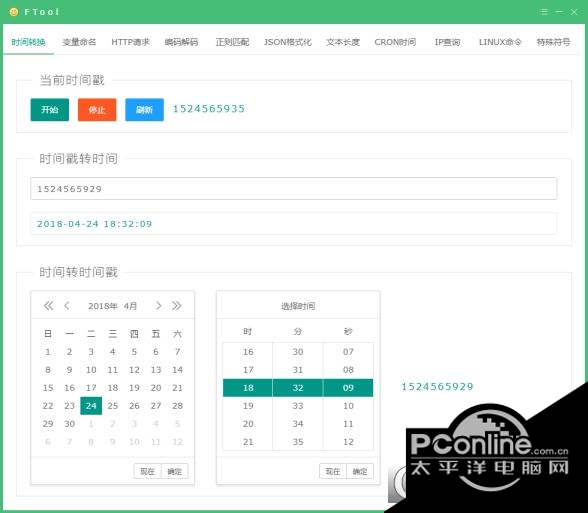The image size is (588, 513).
Task: Click the blue 刷新 button
Action: point(144,110)
